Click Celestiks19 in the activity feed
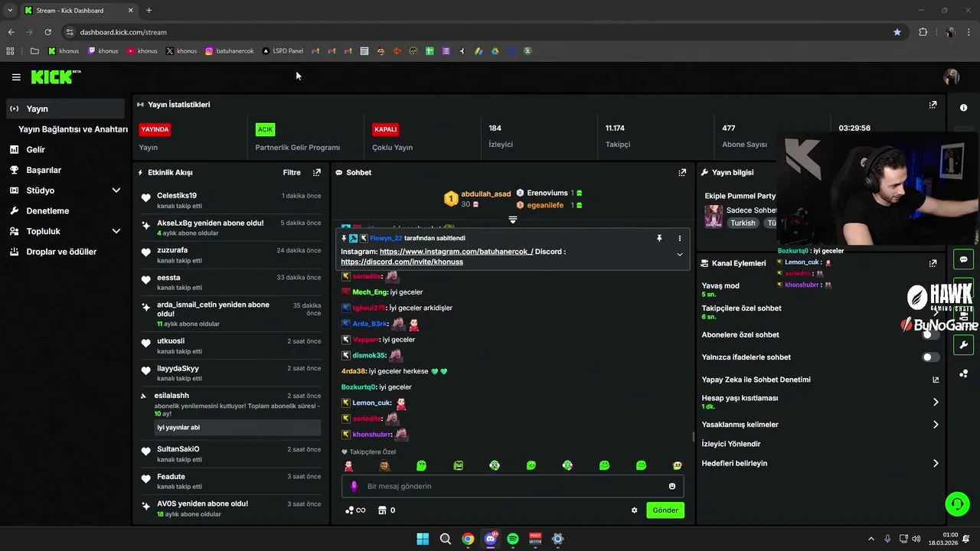 pos(177,196)
